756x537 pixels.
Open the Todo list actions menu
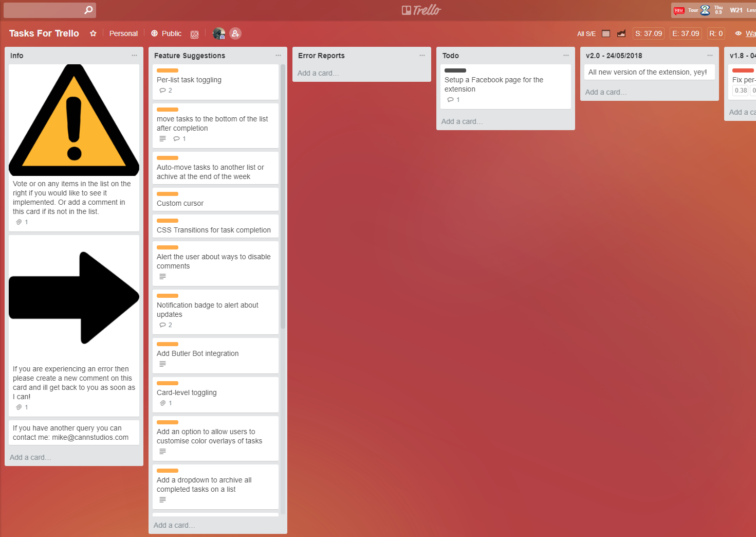[566, 56]
